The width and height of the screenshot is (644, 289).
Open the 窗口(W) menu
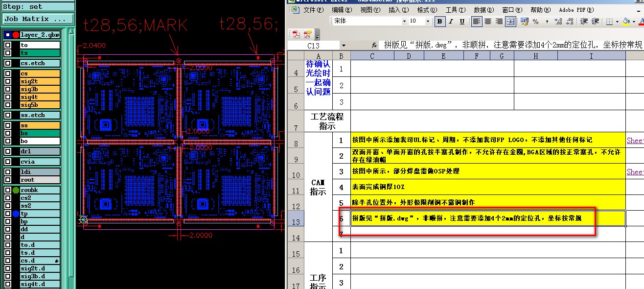coord(512,10)
